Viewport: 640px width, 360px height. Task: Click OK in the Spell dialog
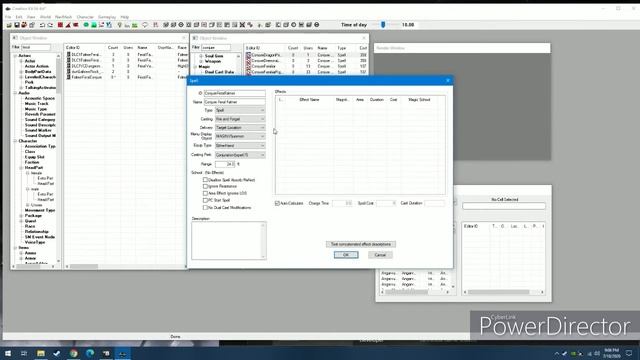click(346, 255)
